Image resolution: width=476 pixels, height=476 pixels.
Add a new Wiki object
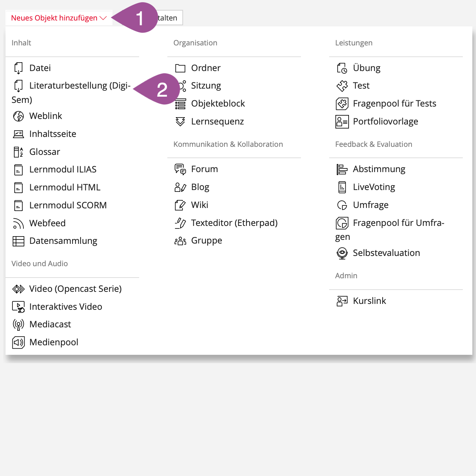(x=200, y=205)
